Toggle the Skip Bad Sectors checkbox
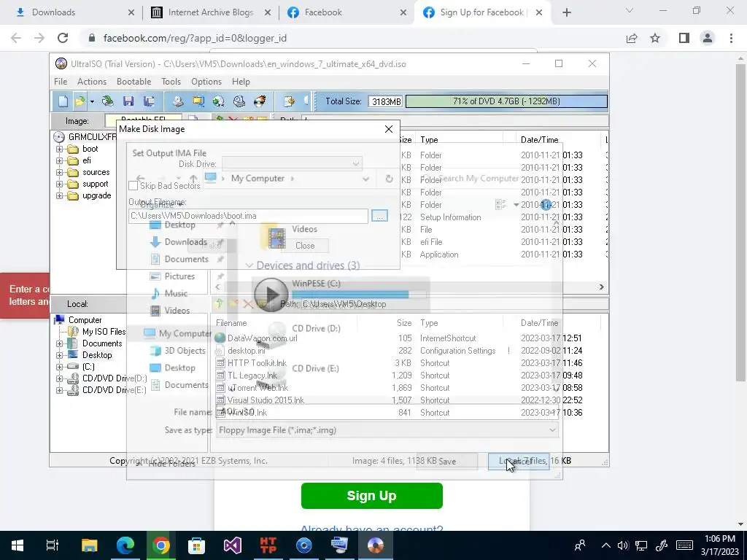This screenshot has width=747, height=560. [x=133, y=186]
